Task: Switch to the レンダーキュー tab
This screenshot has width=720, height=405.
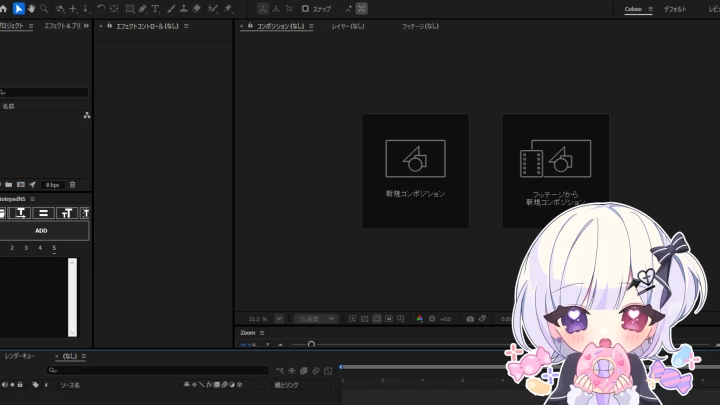Action: [x=20, y=356]
